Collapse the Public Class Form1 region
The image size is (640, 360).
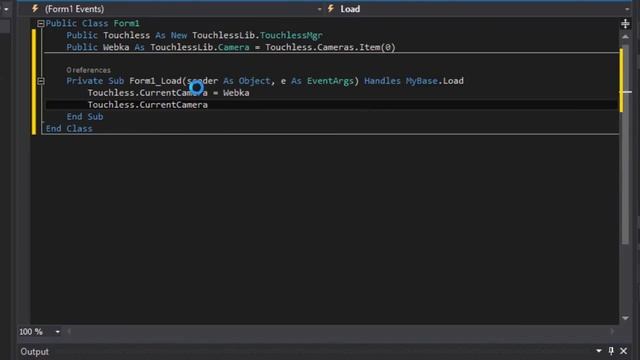[40, 24]
